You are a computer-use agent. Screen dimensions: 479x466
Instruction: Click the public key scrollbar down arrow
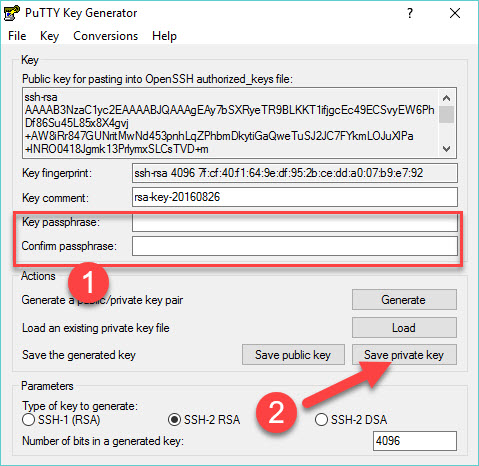tap(446, 149)
